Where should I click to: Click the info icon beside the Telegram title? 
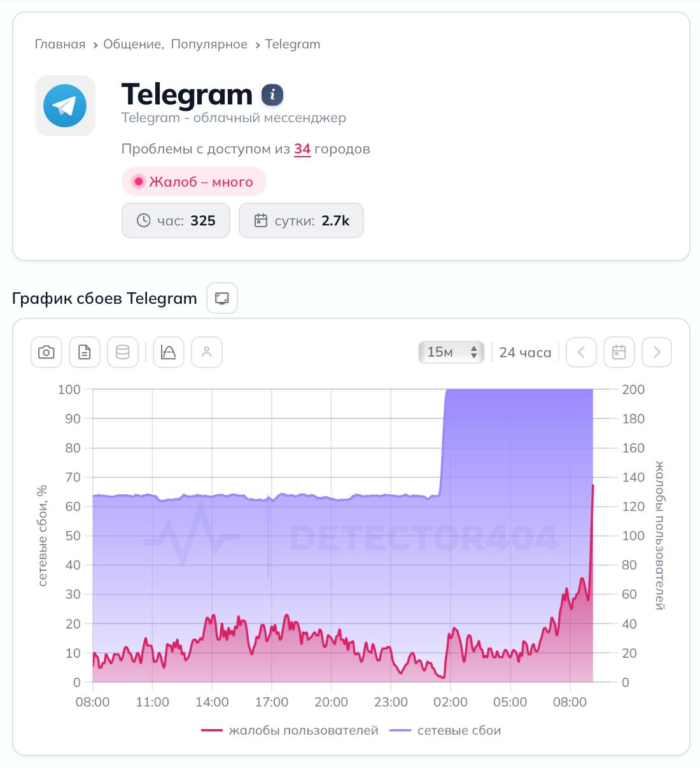coord(273,94)
